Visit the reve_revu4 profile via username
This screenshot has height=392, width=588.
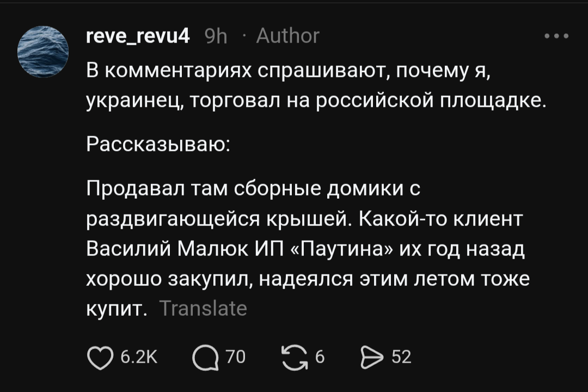coord(138,36)
